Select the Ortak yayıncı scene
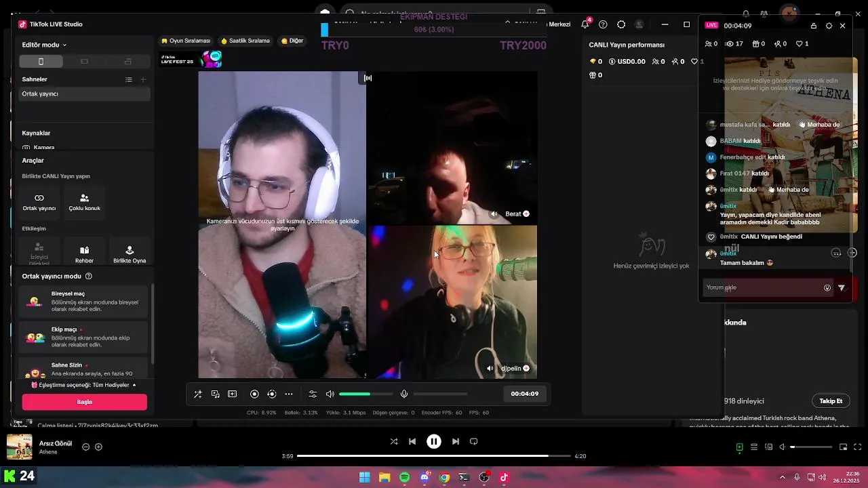Image resolution: width=868 pixels, height=488 pixels. pos(84,94)
